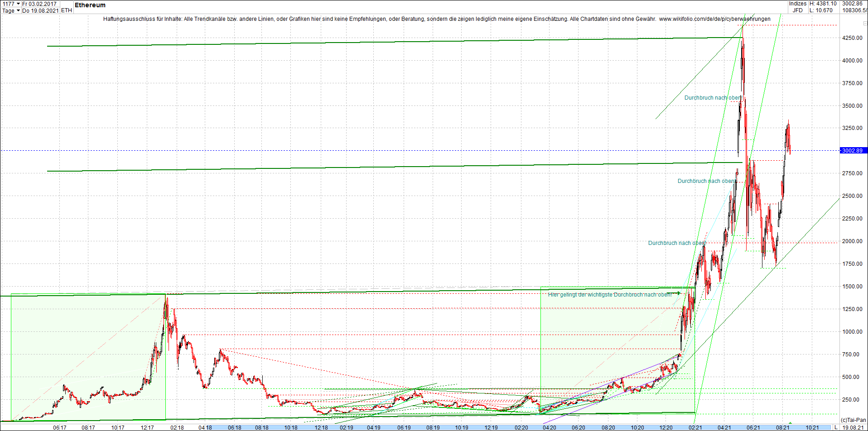This screenshot has width=868, height=431.
Task: Click the (c)Tai-Pan copyright label
Action: 853,420
